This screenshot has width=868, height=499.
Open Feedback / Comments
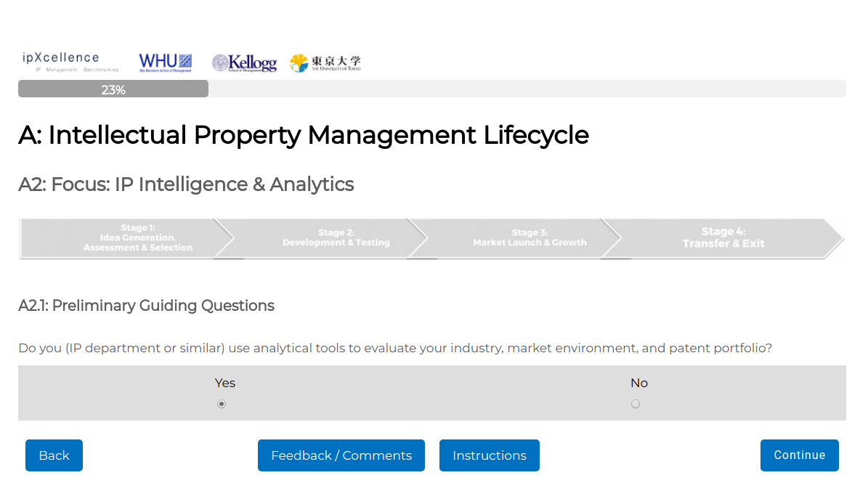[x=341, y=455]
